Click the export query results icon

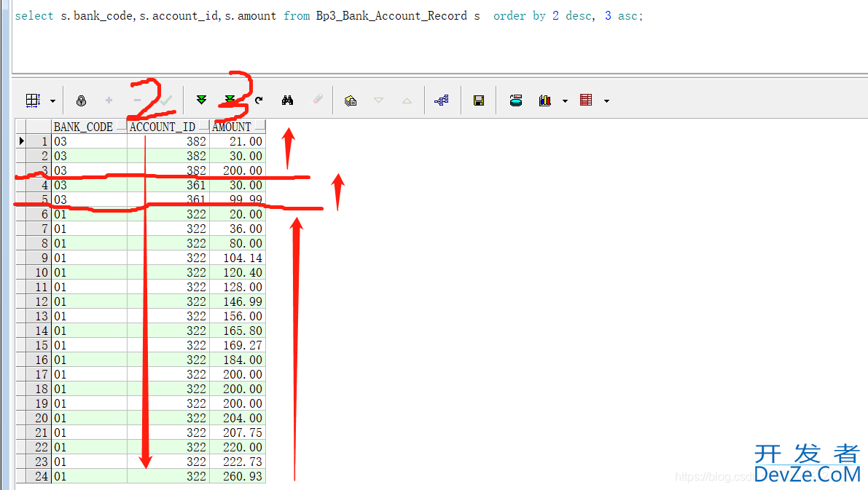(516, 100)
